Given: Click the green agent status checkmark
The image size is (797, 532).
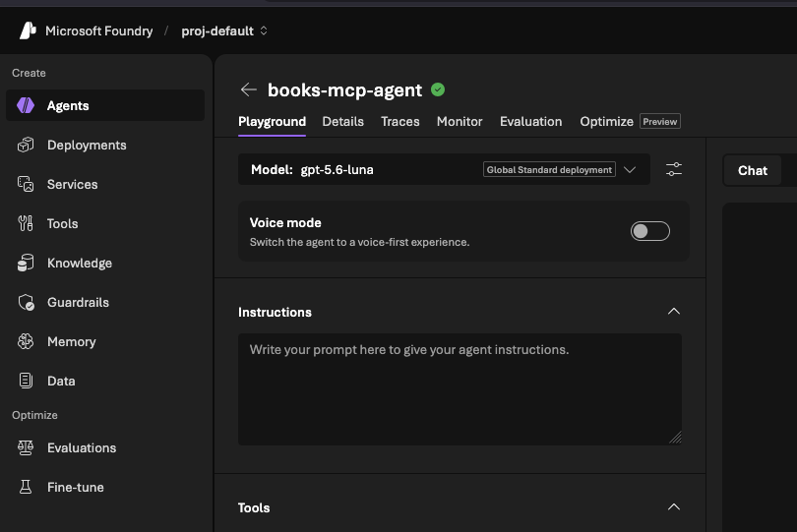Looking at the screenshot, I should coord(438,89).
